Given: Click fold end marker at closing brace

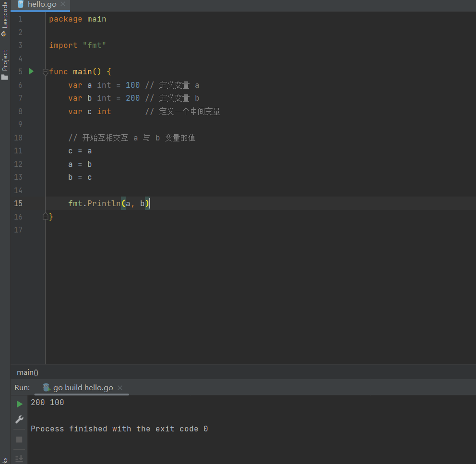Looking at the screenshot, I should 46,216.
